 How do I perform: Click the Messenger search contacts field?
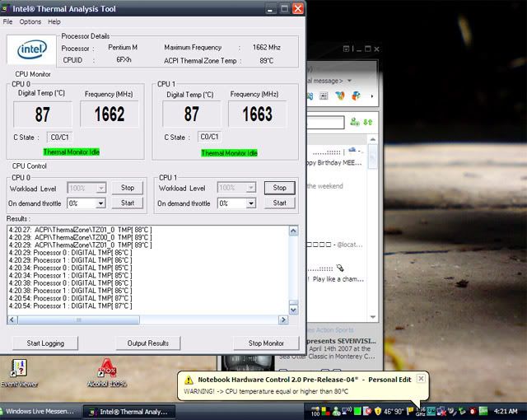point(326,123)
